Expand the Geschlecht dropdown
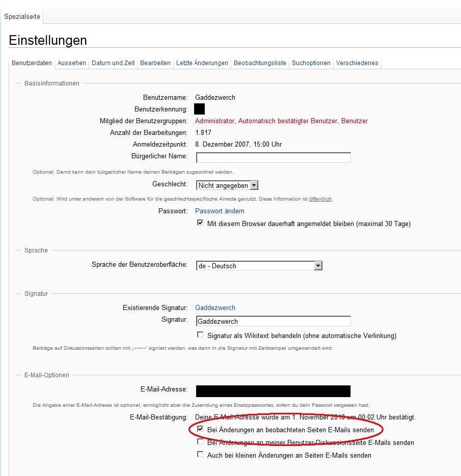Viewport: 461px width, 476px height. click(x=254, y=186)
